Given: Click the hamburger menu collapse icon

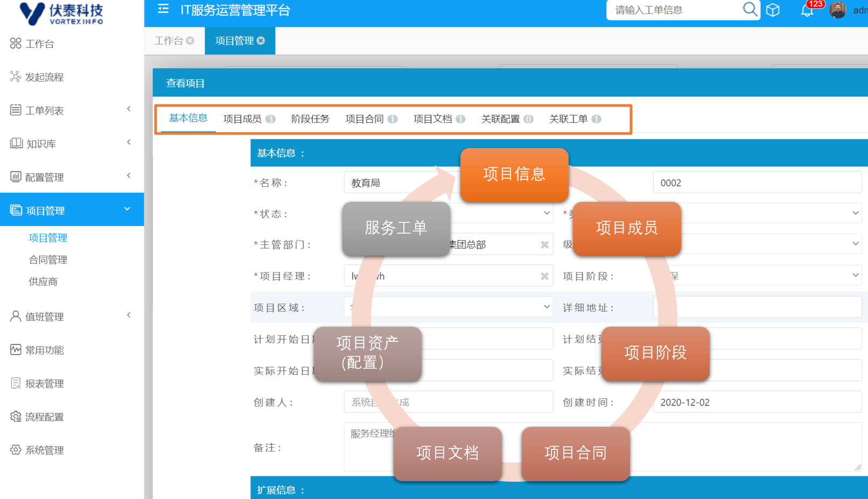Looking at the screenshot, I should (163, 9).
